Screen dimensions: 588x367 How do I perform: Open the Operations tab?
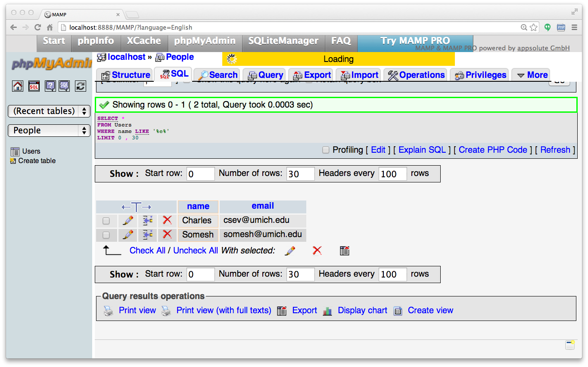click(416, 75)
